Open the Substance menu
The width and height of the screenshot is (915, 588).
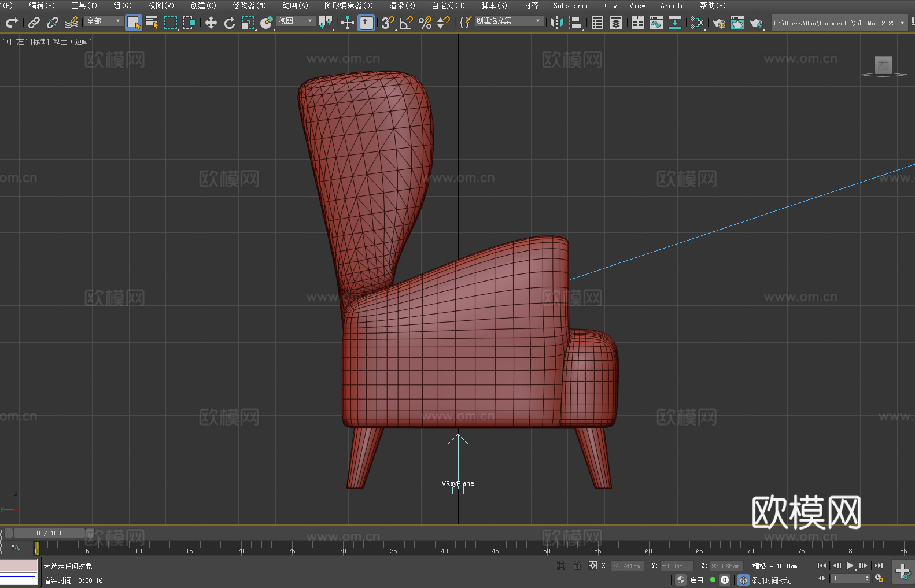pos(571,5)
